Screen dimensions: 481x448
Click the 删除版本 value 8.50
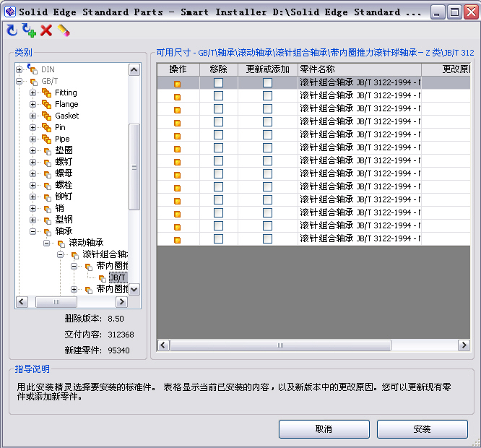point(116,319)
